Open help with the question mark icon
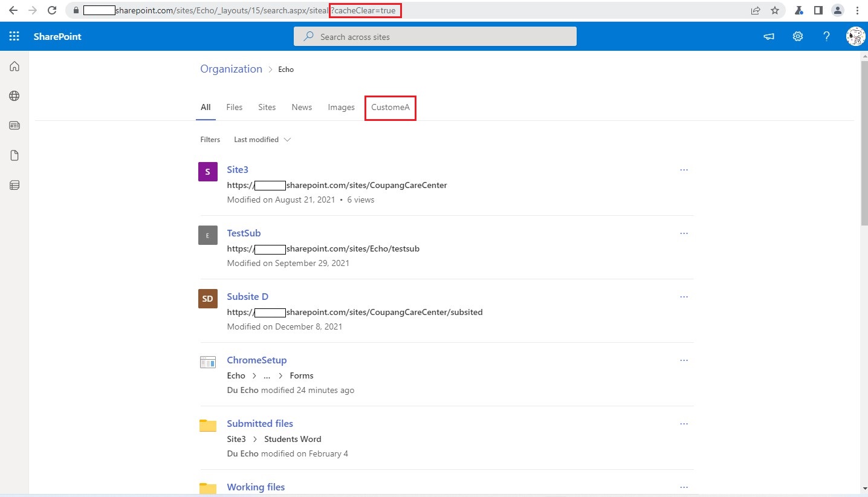This screenshot has height=497, width=868. tap(826, 36)
